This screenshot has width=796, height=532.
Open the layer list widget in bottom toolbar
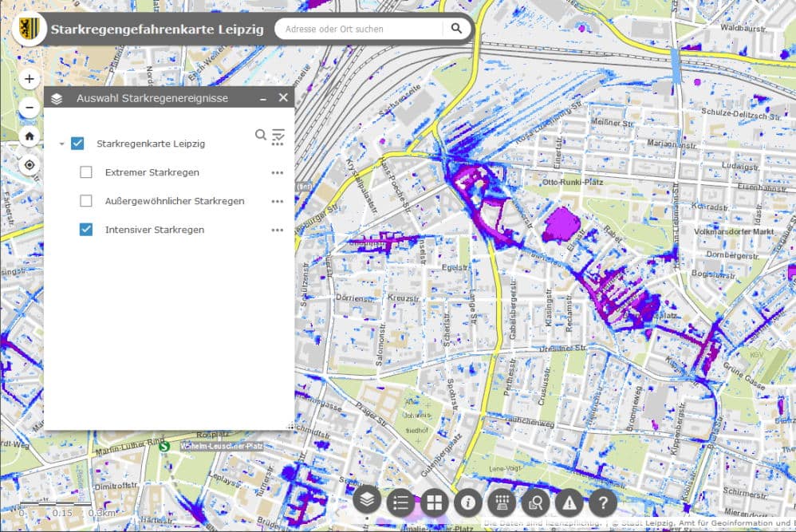pyautogui.click(x=366, y=502)
